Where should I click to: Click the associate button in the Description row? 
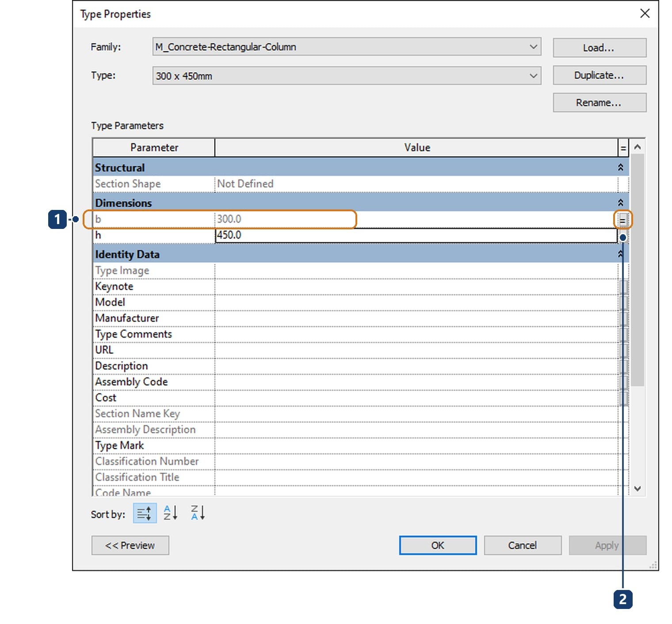click(623, 366)
